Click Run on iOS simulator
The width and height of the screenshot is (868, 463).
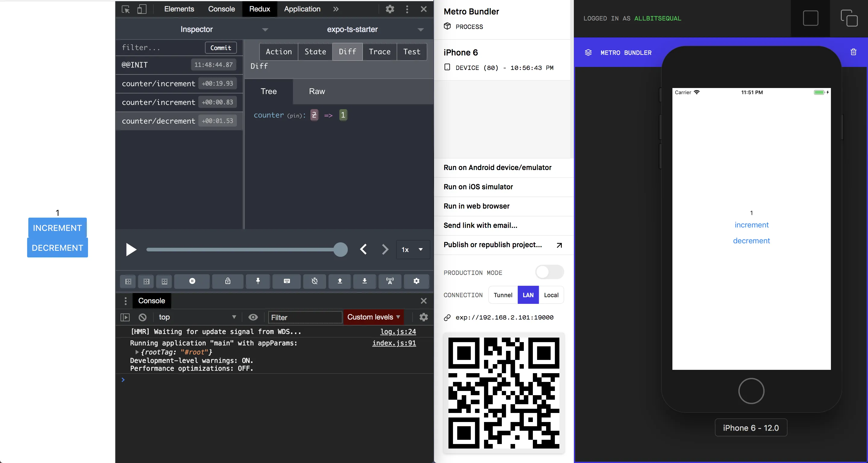(478, 187)
